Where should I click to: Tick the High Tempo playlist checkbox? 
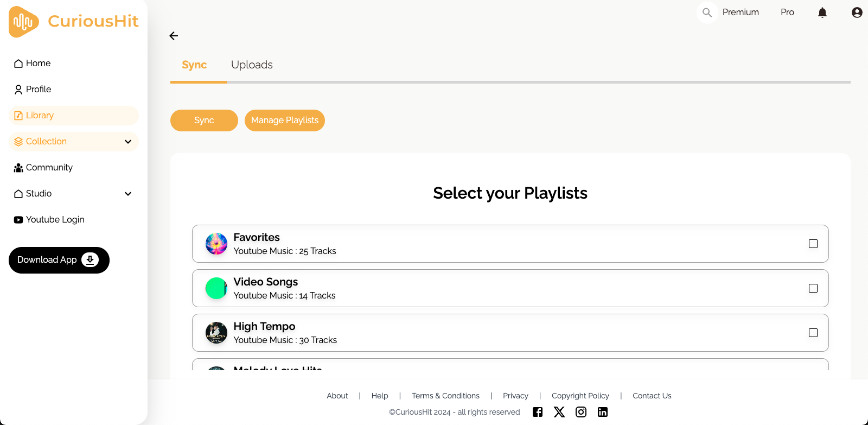coord(813,333)
